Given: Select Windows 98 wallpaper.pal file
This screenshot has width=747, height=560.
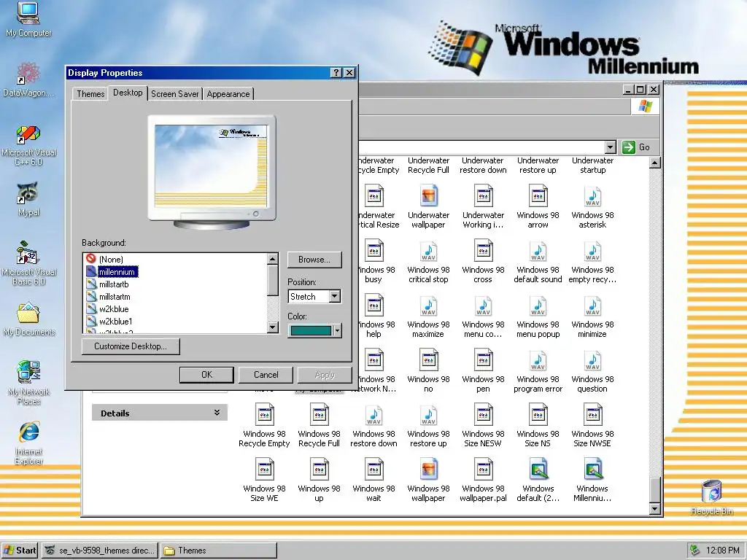Looking at the screenshot, I should (x=483, y=481).
